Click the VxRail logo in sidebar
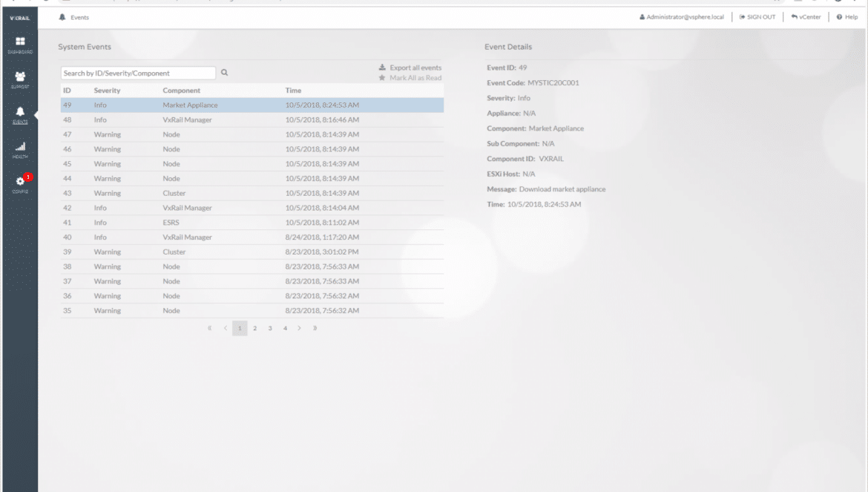 (x=20, y=18)
